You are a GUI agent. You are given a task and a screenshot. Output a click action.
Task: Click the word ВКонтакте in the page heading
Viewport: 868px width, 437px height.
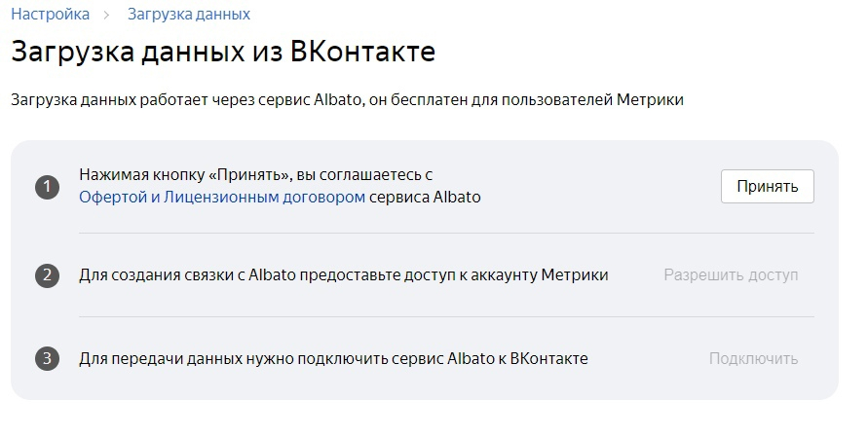(x=362, y=52)
